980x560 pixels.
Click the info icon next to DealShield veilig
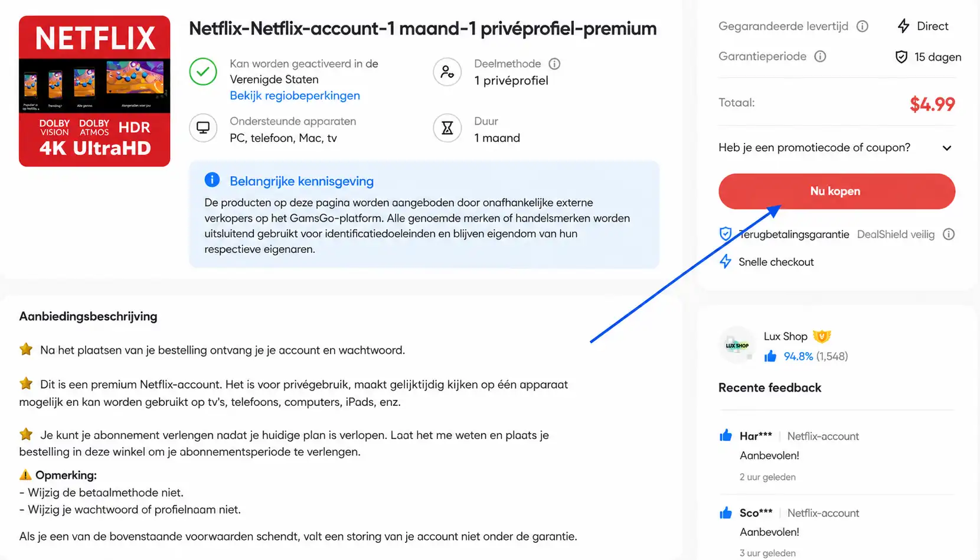pyautogui.click(x=949, y=234)
